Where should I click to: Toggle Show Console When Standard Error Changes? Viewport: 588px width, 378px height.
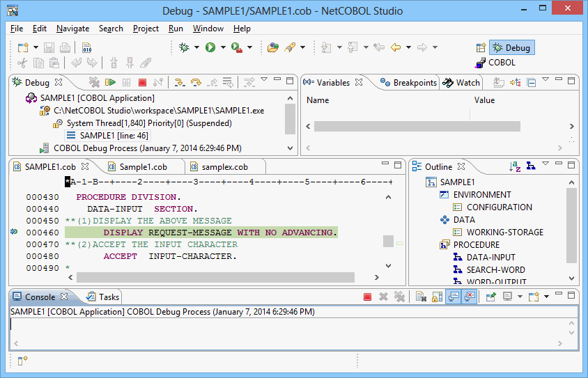click(469, 297)
